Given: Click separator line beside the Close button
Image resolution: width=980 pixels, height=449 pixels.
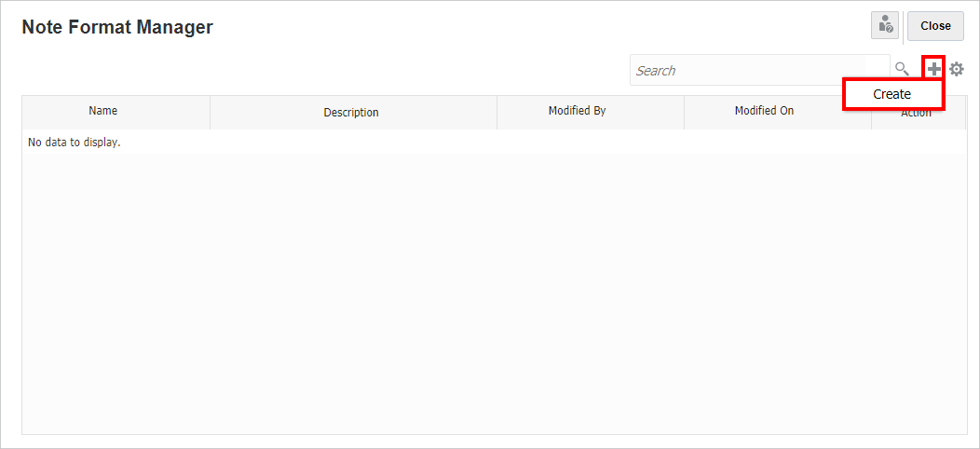Looking at the screenshot, I should pyautogui.click(x=904, y=26).
